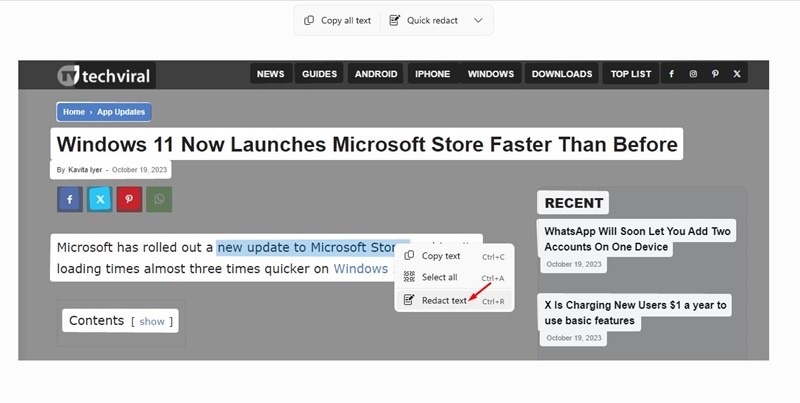Viewport: 800px width, 403px height.
Task: Click date under X Is Charging article
Action: tap(573, 338)
